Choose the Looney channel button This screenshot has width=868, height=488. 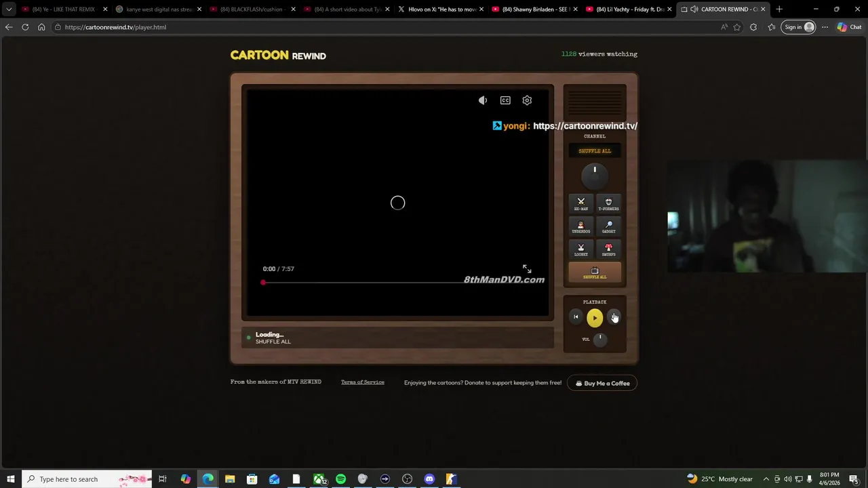581,249
